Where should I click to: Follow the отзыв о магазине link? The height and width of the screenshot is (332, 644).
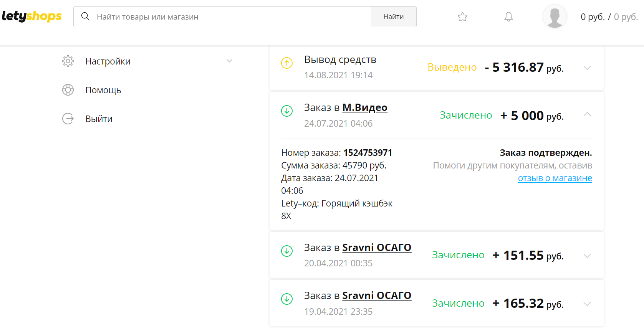pyautogui.click(x=555, y=178)
